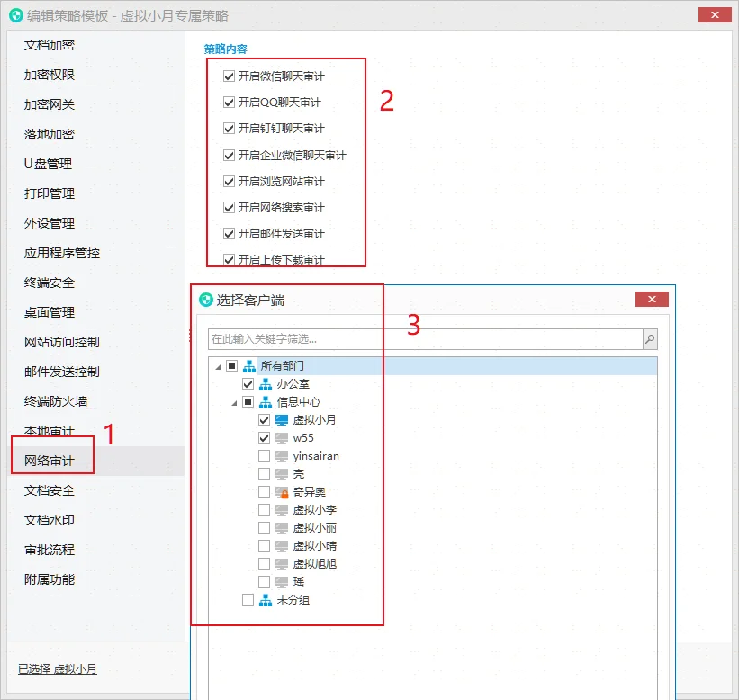Click the computer icon next to 瑶
The width and height of the screenshot is (739, 700).
[281, 581]
